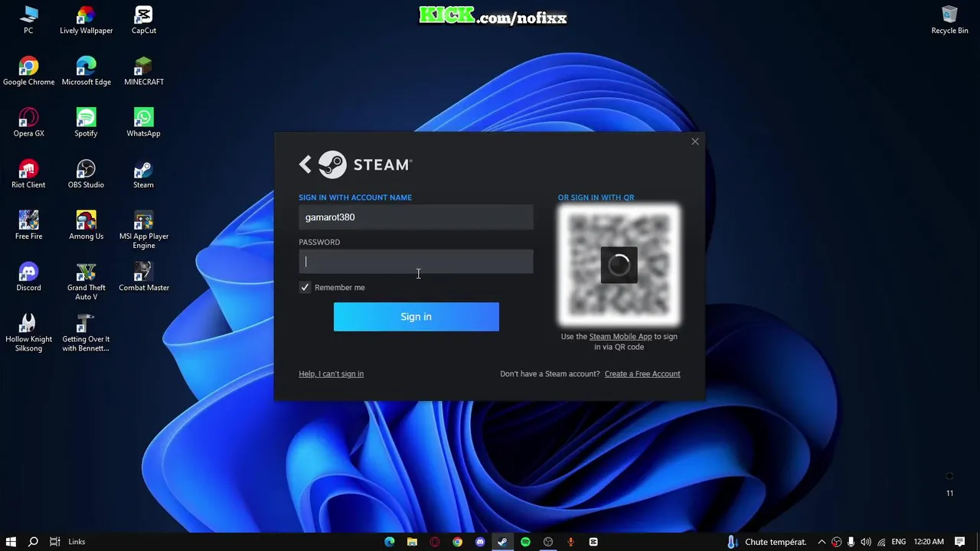Viewport: 980px width, 551px height.
Task: Switch the ENG input language
Action: pos(899,542)
